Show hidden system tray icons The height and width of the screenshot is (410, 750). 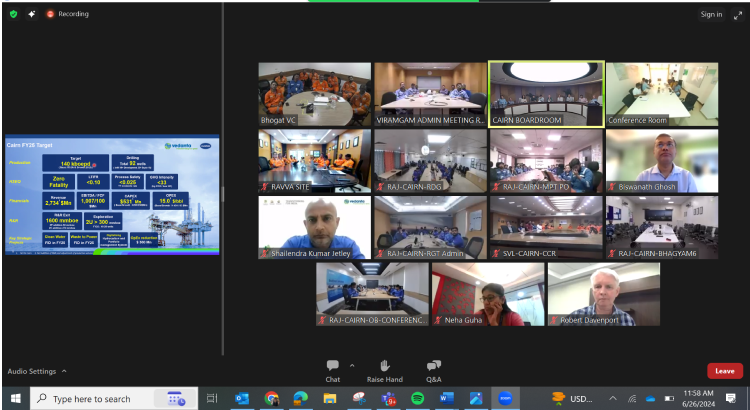pyautogui.click(x=613, y=398)
